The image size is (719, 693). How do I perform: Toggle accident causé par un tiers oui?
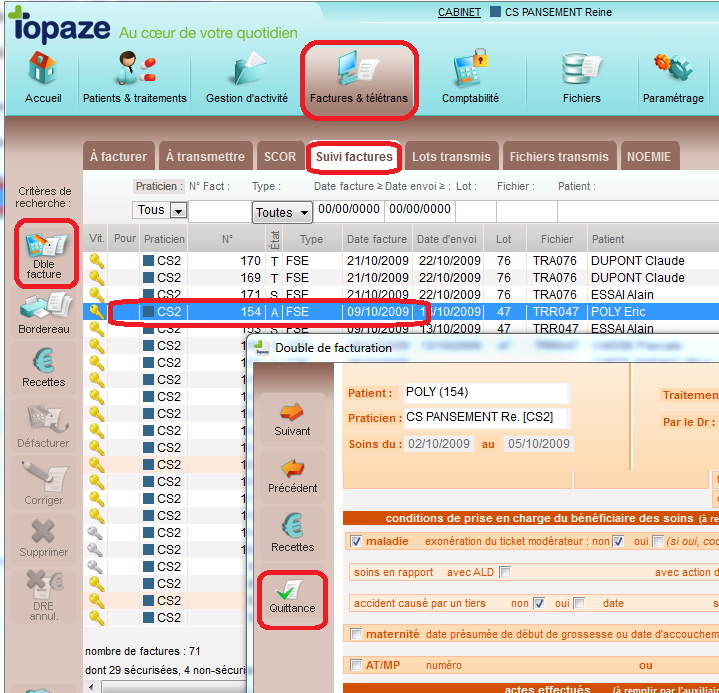[x=579, y=603]
